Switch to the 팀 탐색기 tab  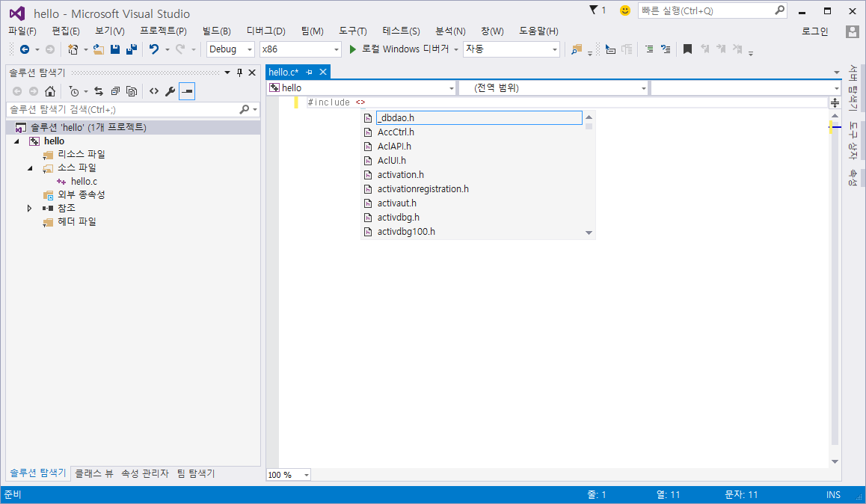pos(195,473)
